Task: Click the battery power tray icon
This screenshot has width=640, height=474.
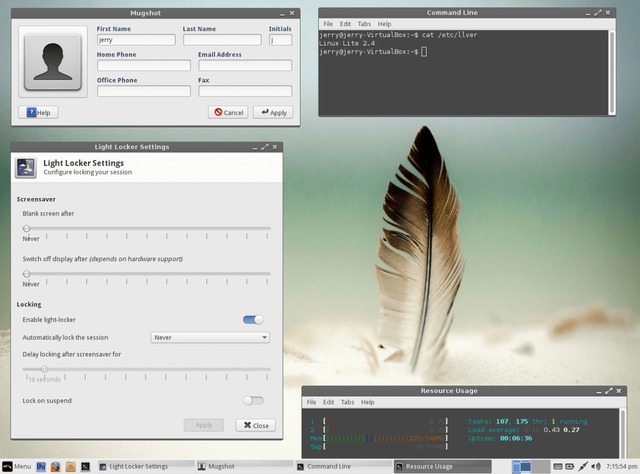Action: 570,466
